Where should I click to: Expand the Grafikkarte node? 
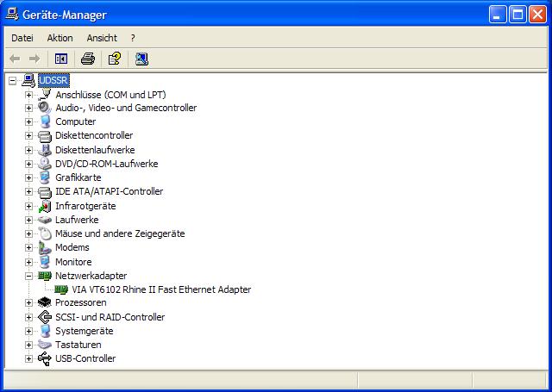(28, 177)
